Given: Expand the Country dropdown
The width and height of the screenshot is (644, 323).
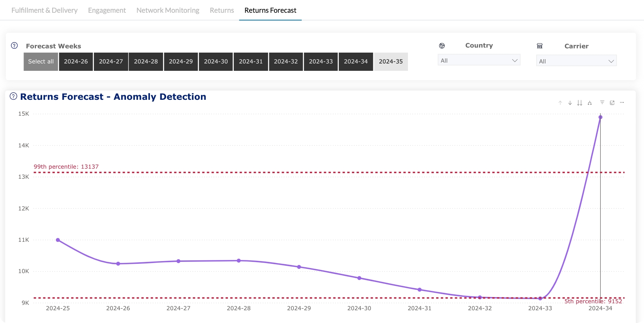Looking at the screenshot, I should tap(479, 60).
